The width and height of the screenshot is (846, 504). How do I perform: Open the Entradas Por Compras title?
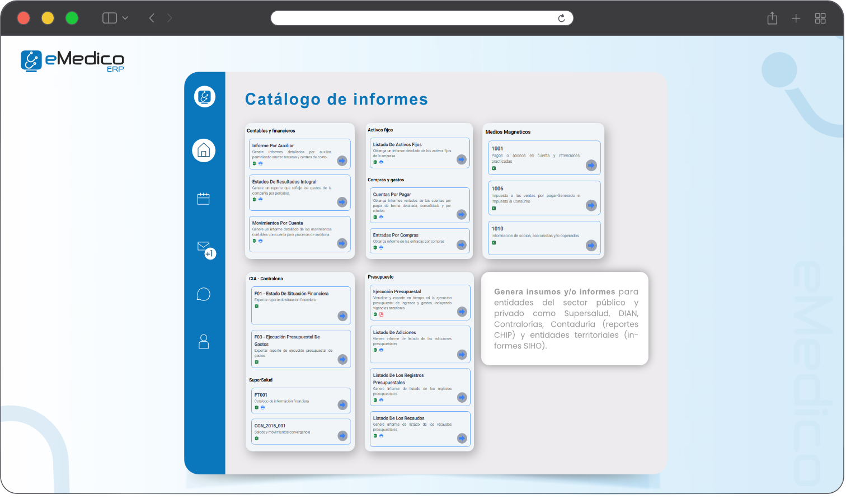[396, 235]
